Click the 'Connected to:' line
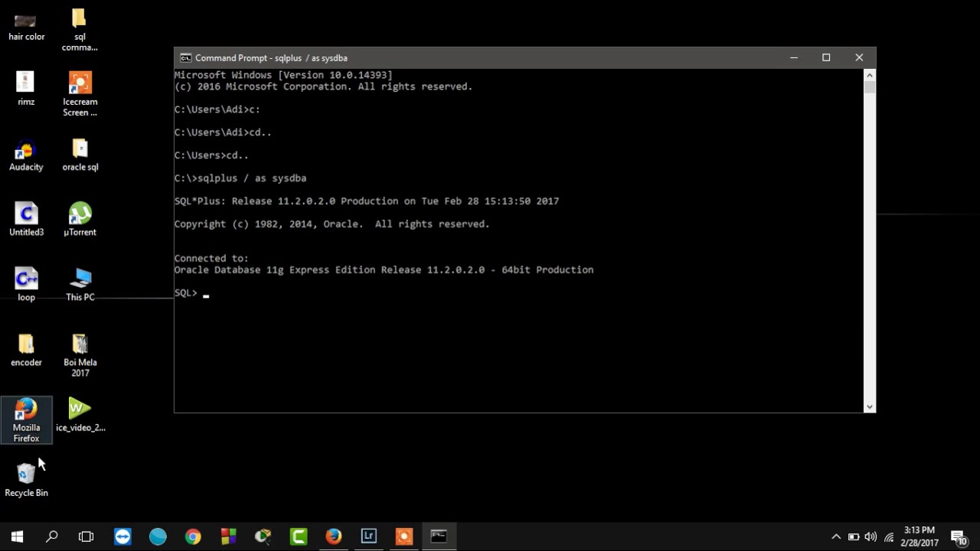 211,259
